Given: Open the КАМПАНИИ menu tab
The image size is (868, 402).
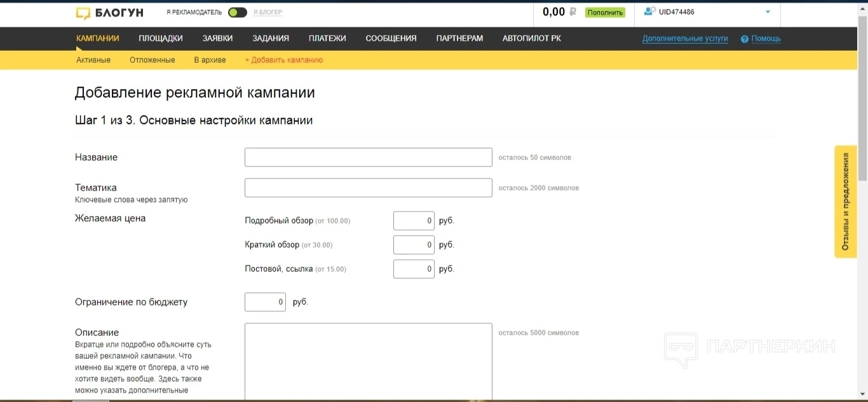Looking at the screenshot, I should point(97,38).
